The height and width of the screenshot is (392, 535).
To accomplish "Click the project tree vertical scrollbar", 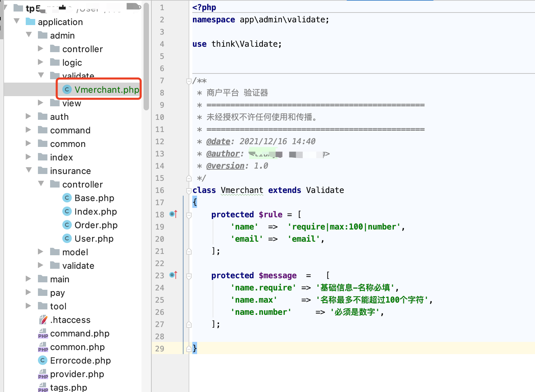I will tap(146, 56).
